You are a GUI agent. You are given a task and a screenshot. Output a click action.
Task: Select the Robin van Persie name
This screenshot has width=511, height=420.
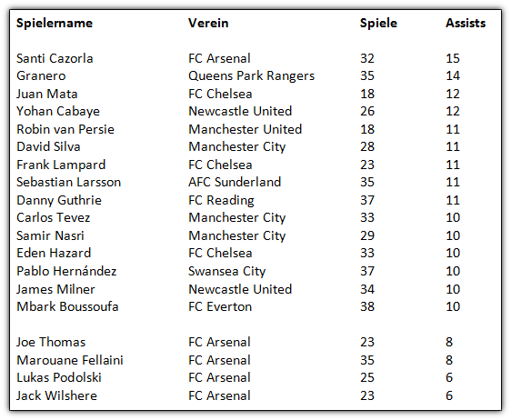point(65,129)
